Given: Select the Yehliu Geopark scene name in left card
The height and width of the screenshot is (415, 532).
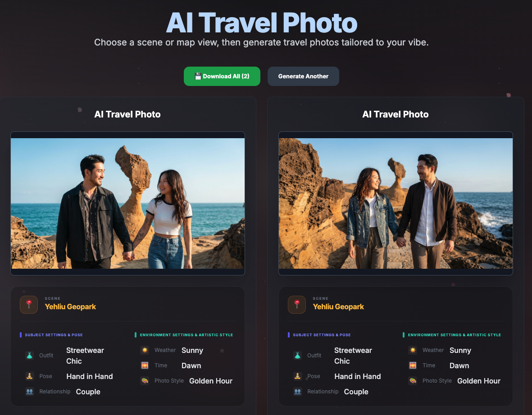Looking at the screenshot, I should [70, 307].
